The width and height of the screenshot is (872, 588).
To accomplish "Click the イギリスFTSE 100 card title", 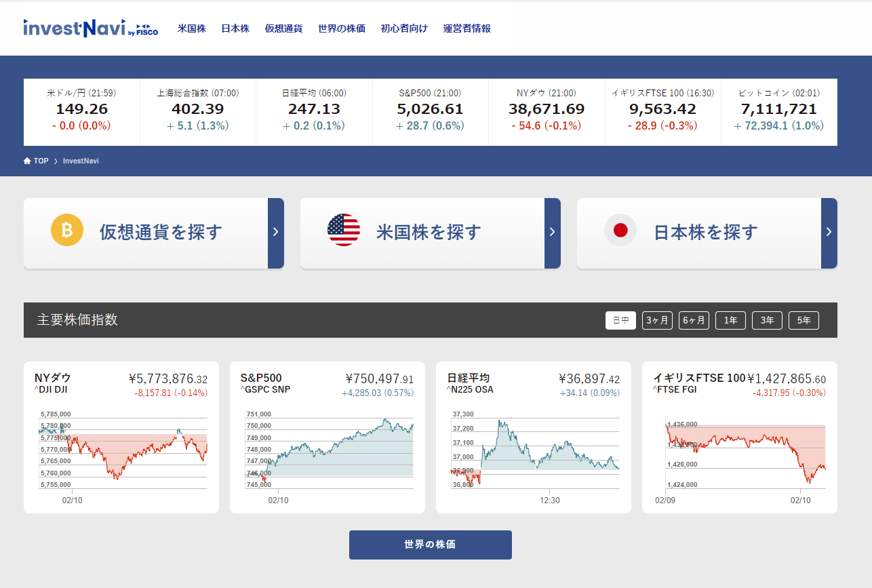I will (699, 378).
